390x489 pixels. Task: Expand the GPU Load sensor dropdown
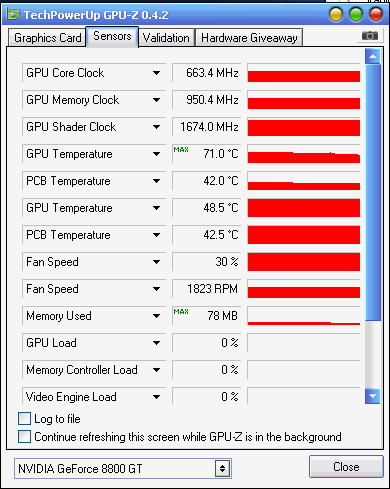pos(156,343)
